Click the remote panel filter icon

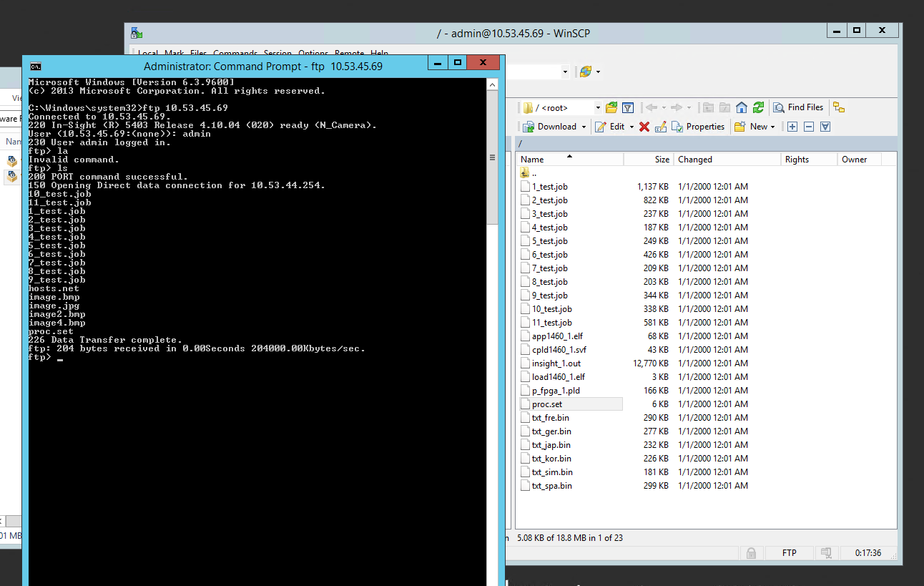coord(628,108)
